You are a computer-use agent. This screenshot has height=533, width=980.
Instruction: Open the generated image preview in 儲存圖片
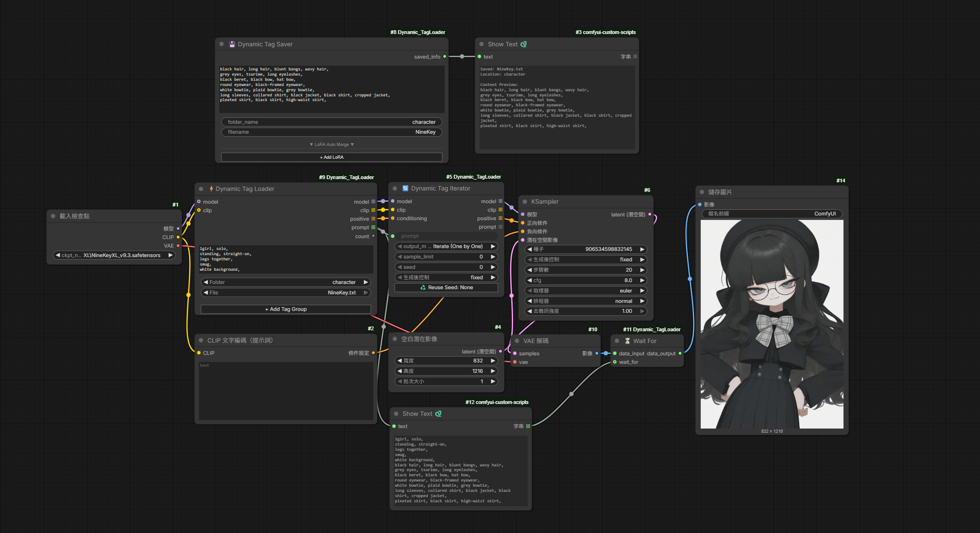click(772, 324)
